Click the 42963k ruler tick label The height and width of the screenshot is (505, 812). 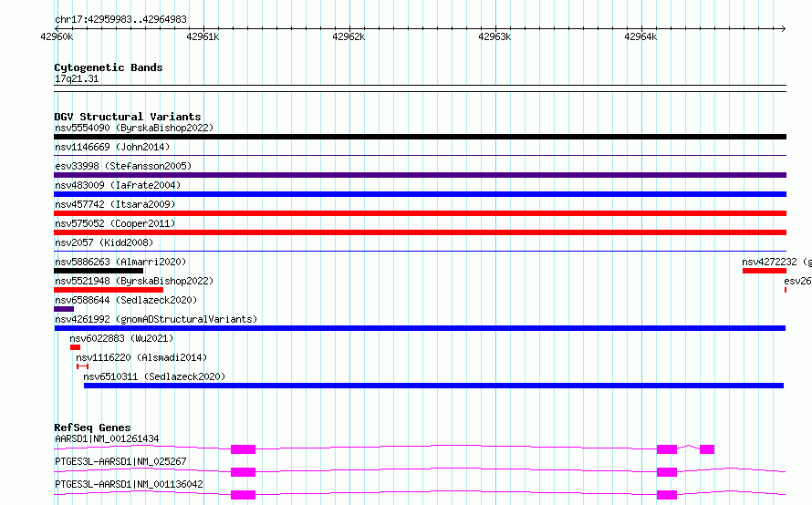[x=494, y=36]
